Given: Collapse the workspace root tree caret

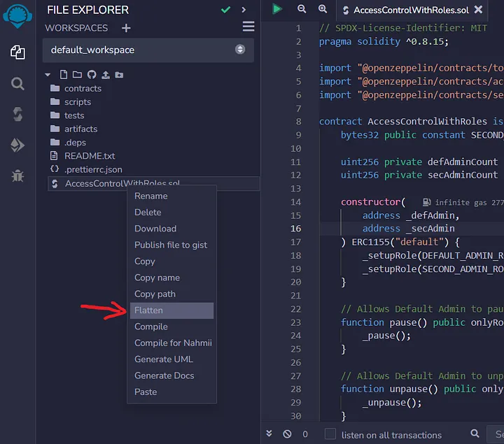Looking at the screenshot, I should coord(48,75).
